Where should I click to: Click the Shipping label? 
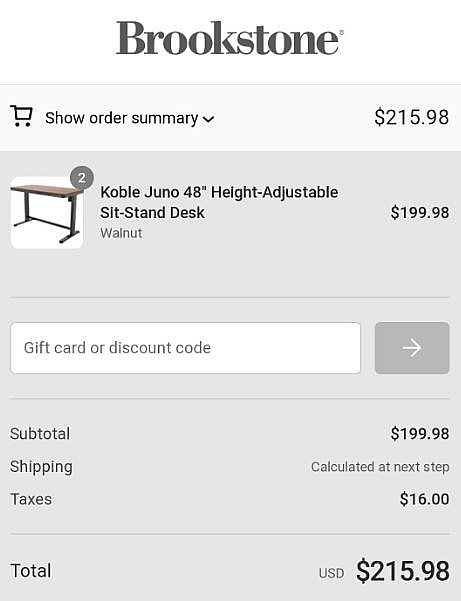tap(41, 467)
